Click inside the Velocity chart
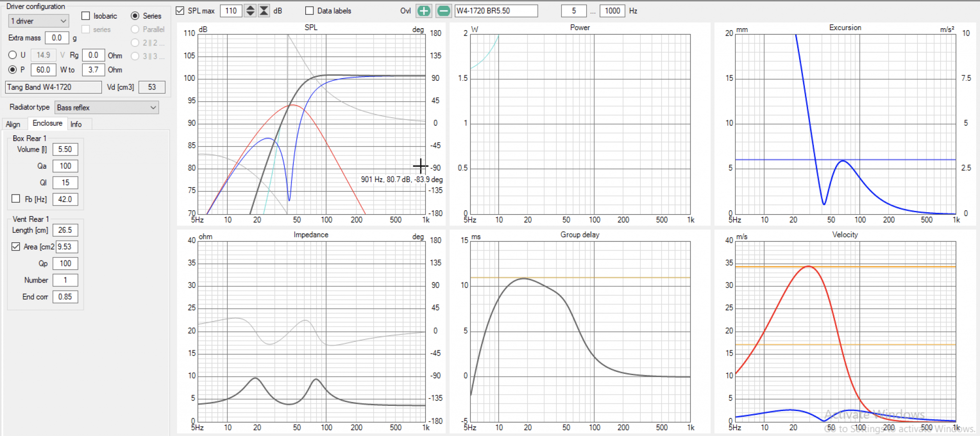Viewport: 980px width, 436px height. pyautogui.click(x=846, y=331)
